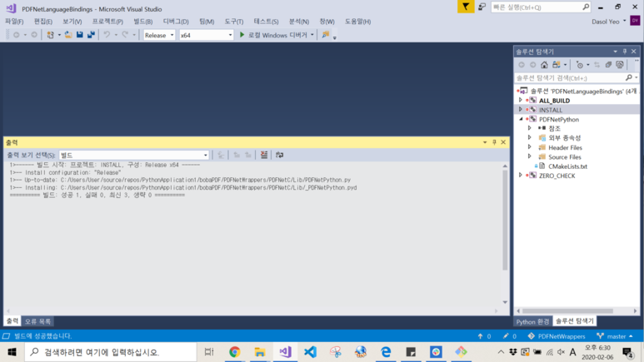The width and height of the screenshot is (644, 362).
Task: Click the unpushed commits up-arrow indicator in the status bar
Action: pyautogui.click(x=485, y=336)
